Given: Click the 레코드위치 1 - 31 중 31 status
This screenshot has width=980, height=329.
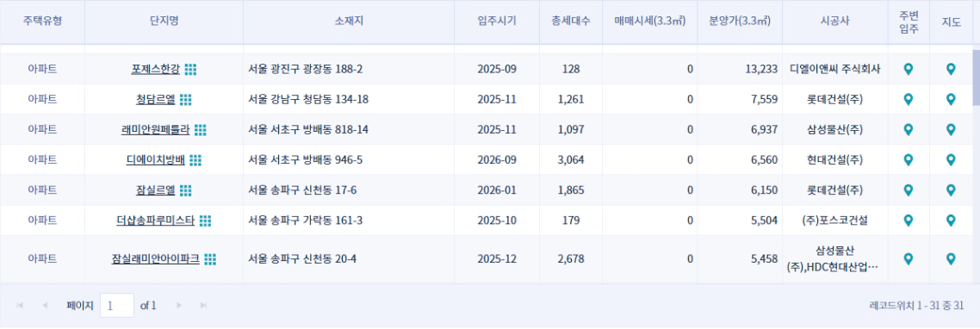Looking at the screenshot, I should pos(916,306).
